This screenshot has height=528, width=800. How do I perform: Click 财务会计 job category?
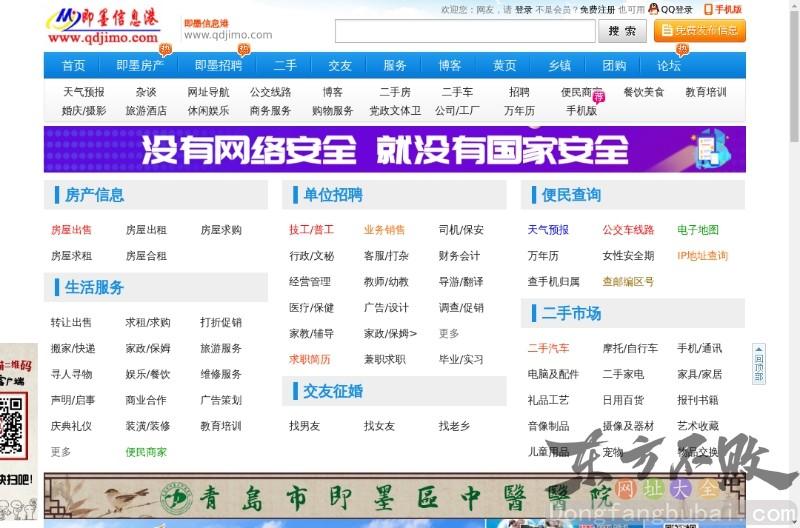point(459,256)
